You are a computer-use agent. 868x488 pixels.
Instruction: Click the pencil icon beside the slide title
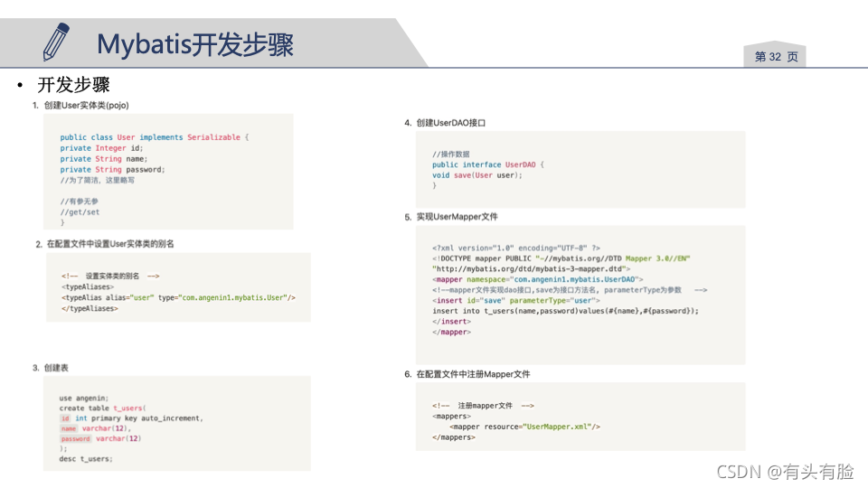(x=56, y=42)
